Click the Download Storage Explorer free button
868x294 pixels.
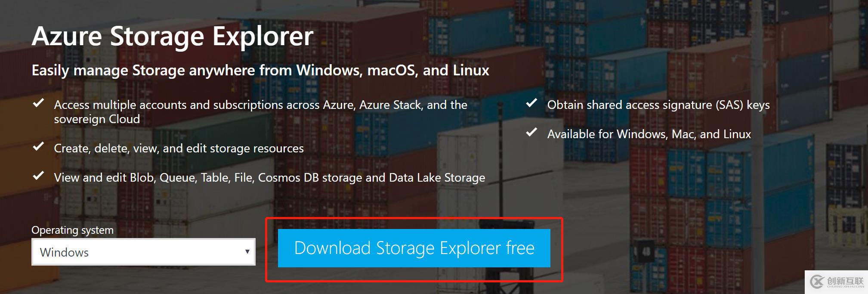click(x=414, y=248)
